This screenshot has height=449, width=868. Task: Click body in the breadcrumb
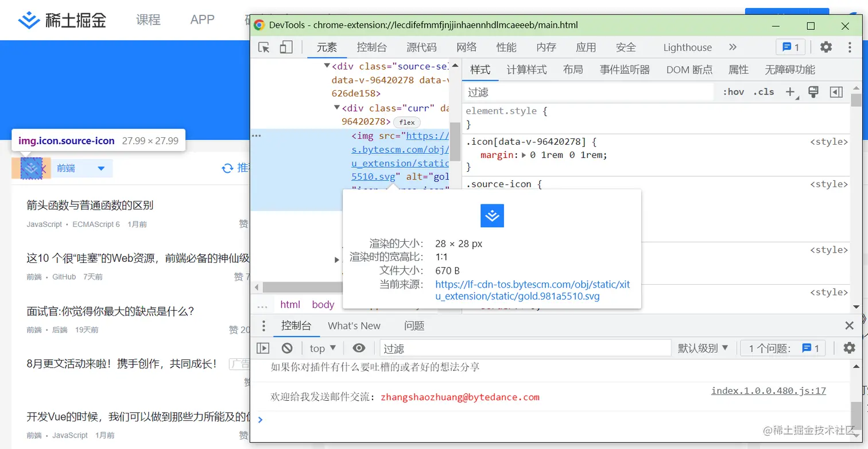coord(323,305)
